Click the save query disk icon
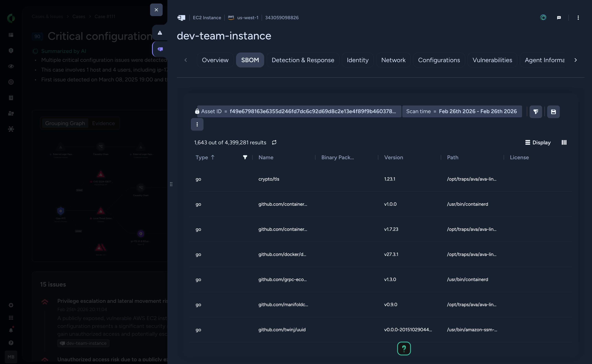This screenshot has width=592, height=364. click(553, 112)
